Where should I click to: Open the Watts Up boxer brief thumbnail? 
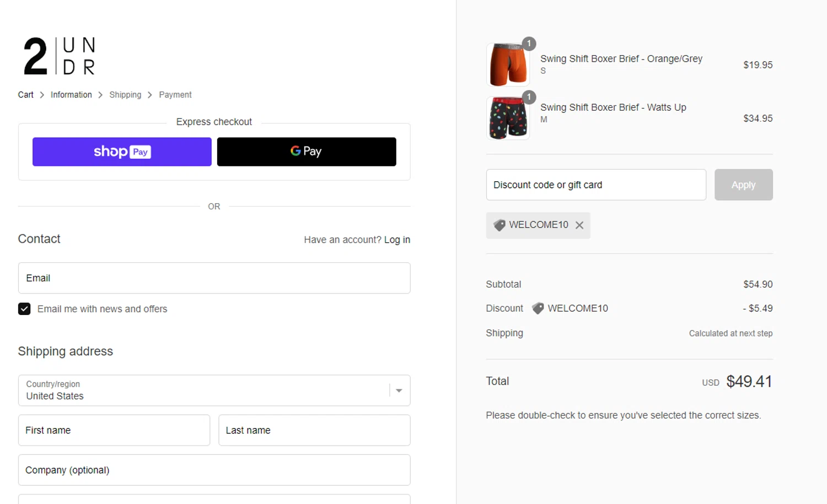[x=508, y=118]
